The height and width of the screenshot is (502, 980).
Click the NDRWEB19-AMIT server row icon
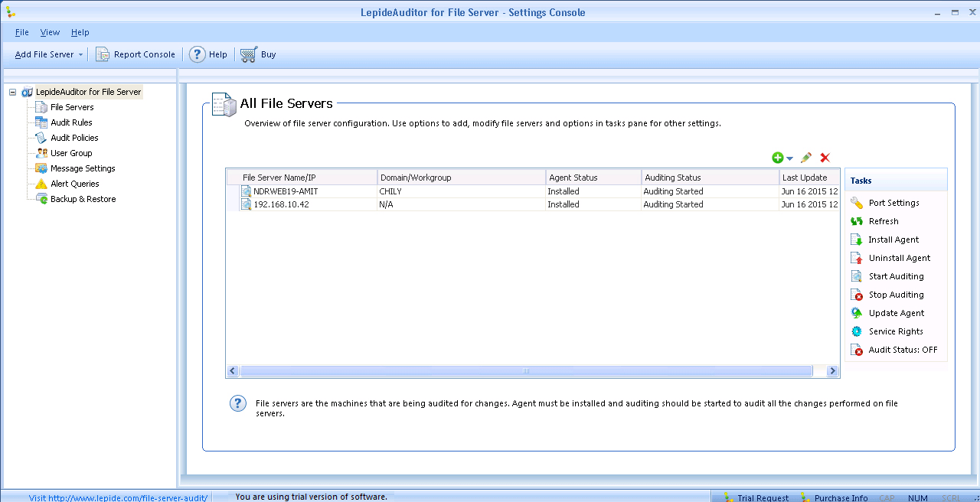coord(247,191)
